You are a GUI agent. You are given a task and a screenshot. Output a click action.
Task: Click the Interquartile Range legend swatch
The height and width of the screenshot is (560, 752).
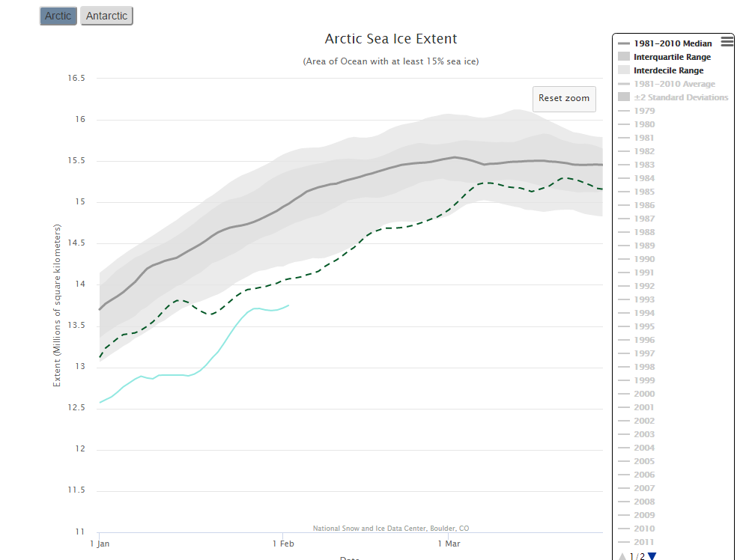(624, 57)
